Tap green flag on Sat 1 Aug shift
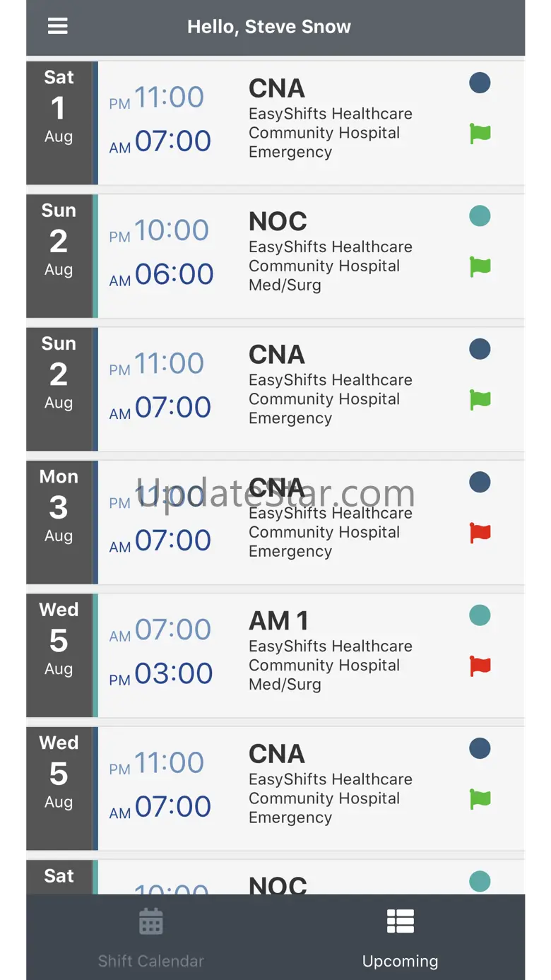The height and width of the screenshot is (980, 551). 480,134
